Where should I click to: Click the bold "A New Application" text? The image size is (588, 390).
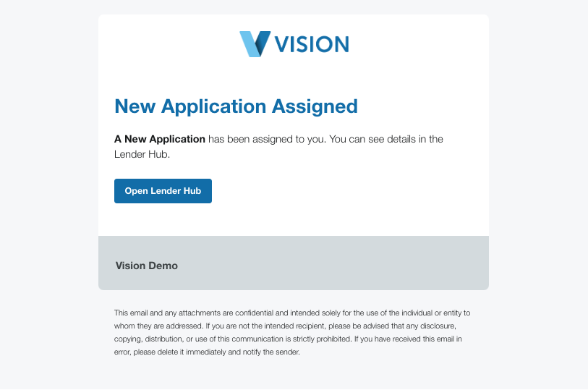point(160,139)
